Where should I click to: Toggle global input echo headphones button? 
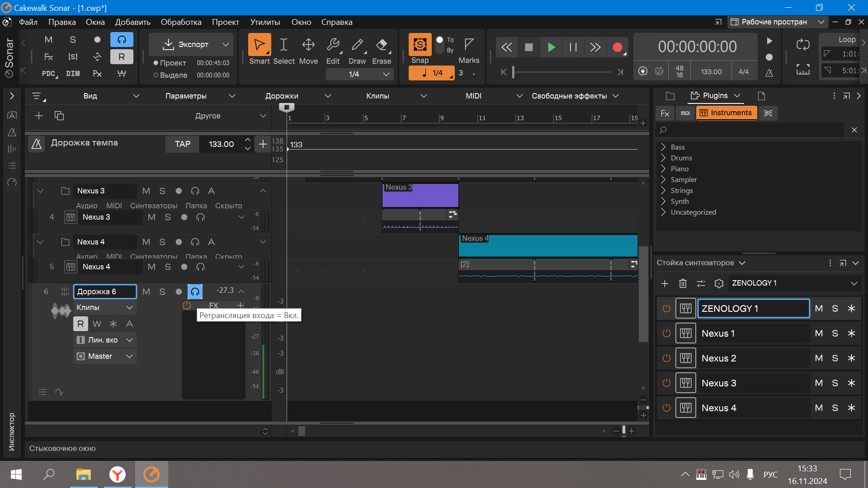pyautogui.click(x=122, y=40)
